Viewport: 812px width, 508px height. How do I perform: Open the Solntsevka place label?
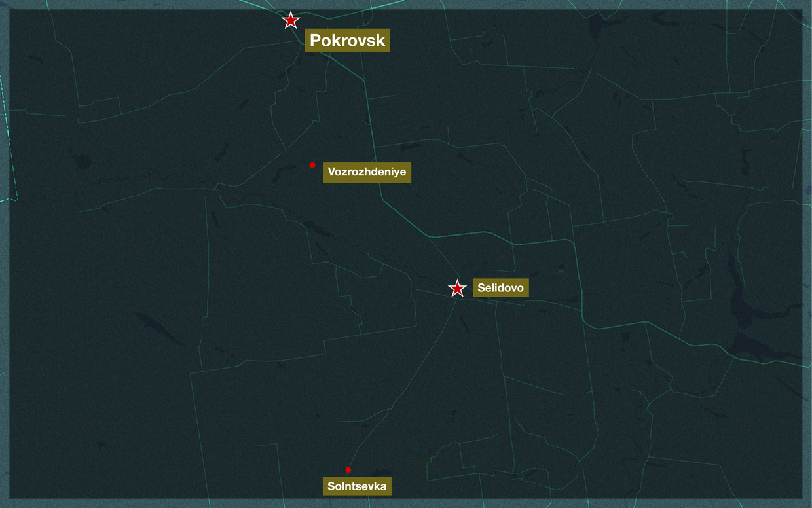click(x=357, y=486)
